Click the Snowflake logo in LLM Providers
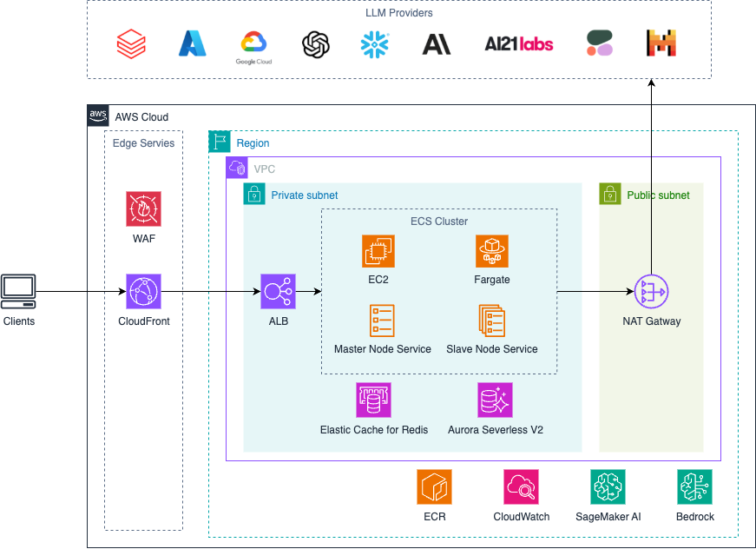This screenshot has height=549, width=756. pyautogui.click(x=375, y=44)
